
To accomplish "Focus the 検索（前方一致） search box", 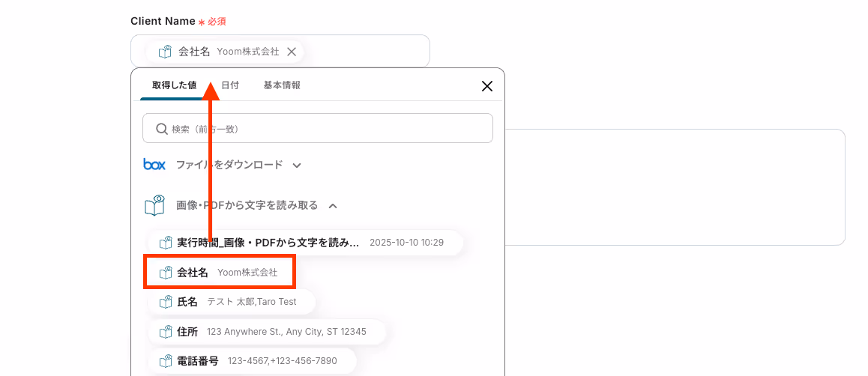I will click(x=318, y=128).
